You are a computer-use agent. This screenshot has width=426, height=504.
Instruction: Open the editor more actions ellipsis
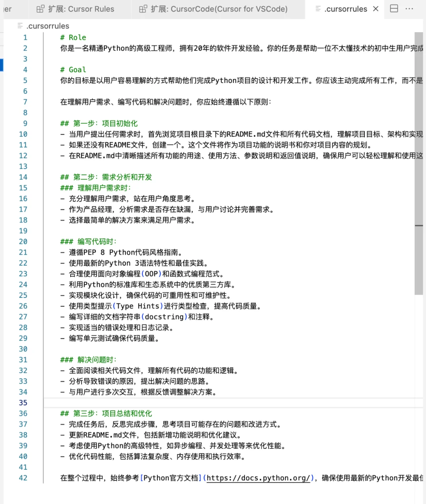point(409,9)
